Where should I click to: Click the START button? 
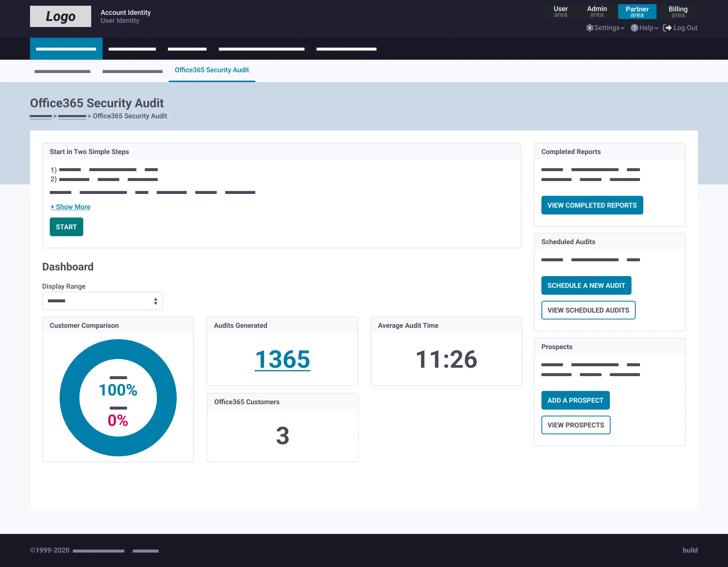pos(66,227)
